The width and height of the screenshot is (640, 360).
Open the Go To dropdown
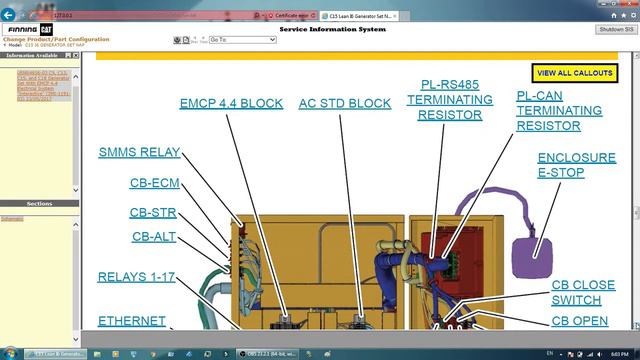(x=242, y=40)
